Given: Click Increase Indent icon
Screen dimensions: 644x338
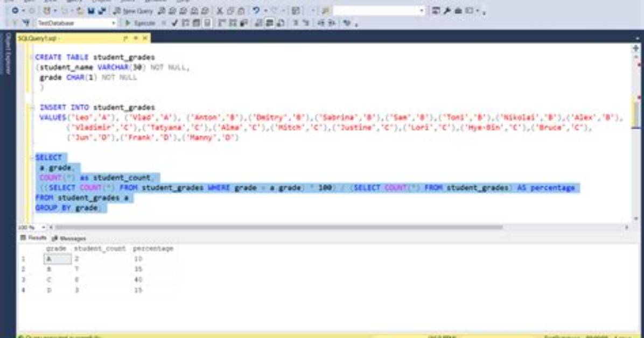Looking at the screenshot, I should coord(332,23).
